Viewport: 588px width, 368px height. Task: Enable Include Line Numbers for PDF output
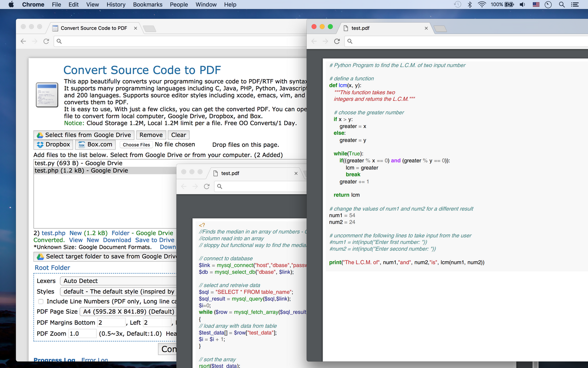(x=40, y=301)
